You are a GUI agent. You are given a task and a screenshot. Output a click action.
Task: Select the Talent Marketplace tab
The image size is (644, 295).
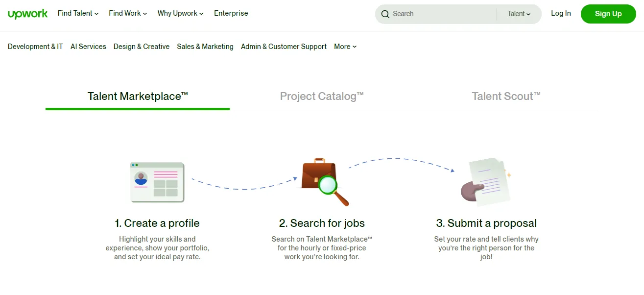pos(138,96)
